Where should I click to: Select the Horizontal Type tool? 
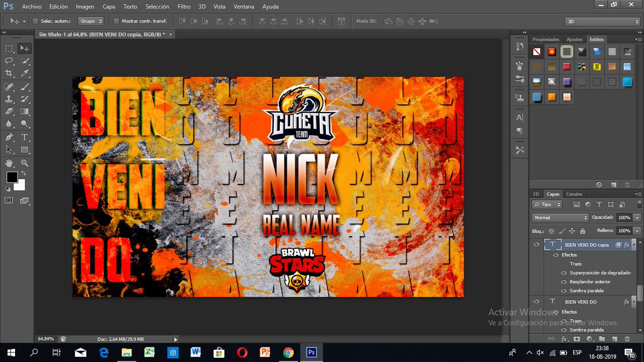tap(25, 137)
